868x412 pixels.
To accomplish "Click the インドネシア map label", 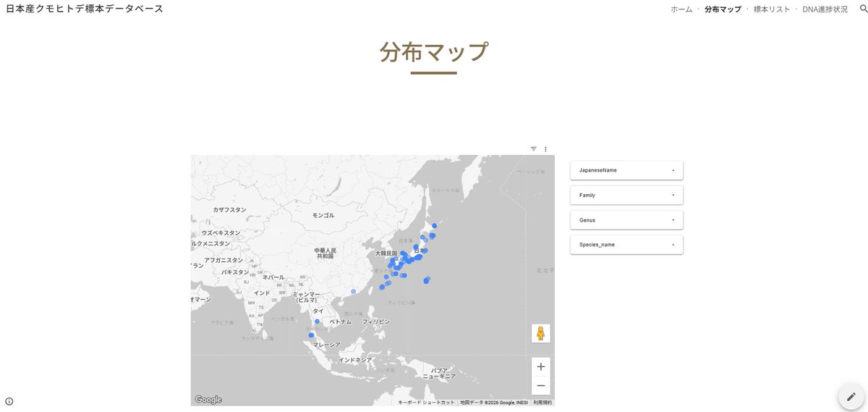I will coord(355,360).
